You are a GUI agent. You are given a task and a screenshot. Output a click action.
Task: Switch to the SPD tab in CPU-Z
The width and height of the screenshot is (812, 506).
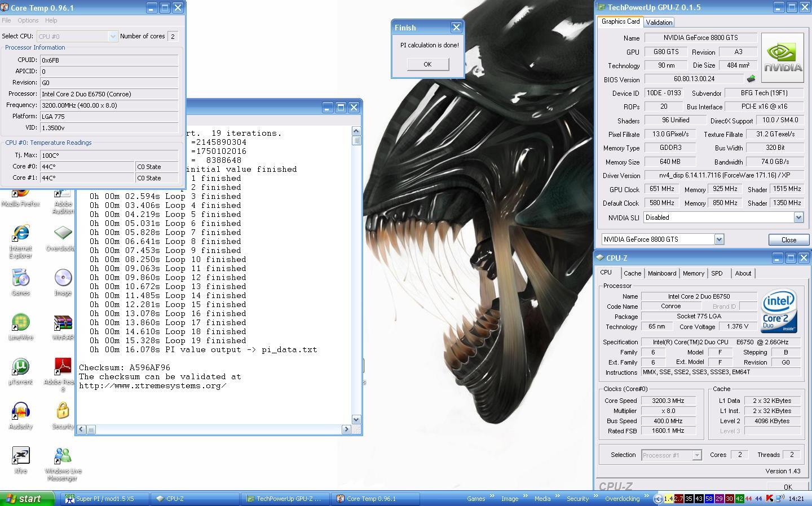tap(717, 273)
